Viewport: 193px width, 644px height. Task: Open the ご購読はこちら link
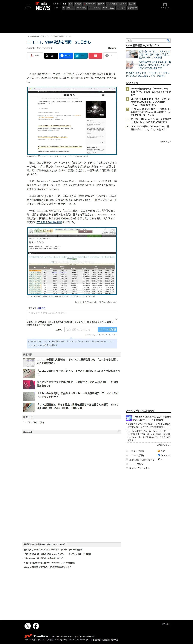point(164,445)
